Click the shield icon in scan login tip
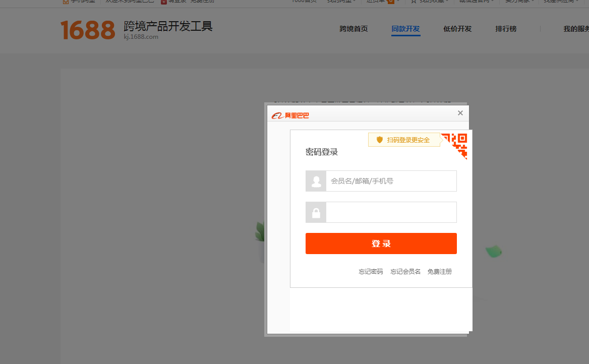 (379, 140)
